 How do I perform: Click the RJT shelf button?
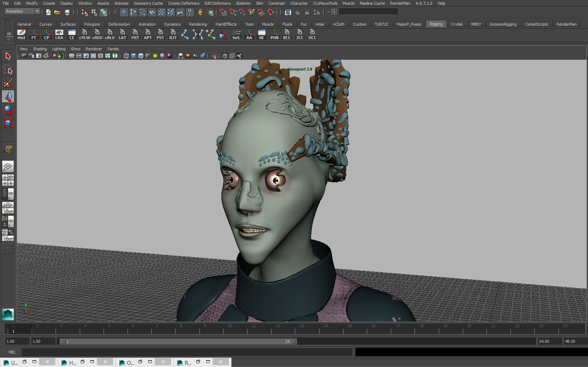coord(173,35)
